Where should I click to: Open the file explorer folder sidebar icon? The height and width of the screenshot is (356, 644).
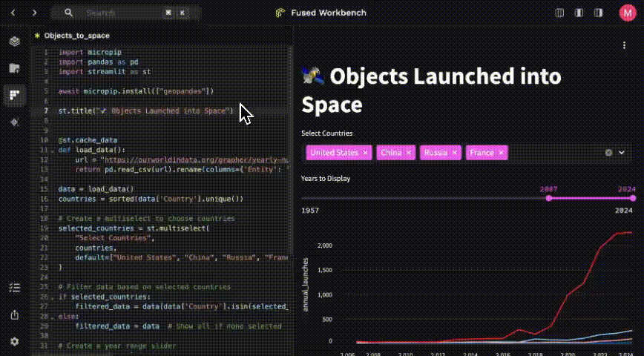click(15, 68)
